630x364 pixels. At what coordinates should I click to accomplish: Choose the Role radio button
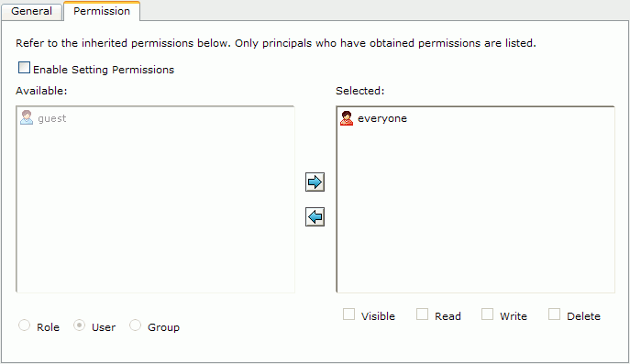25,325
